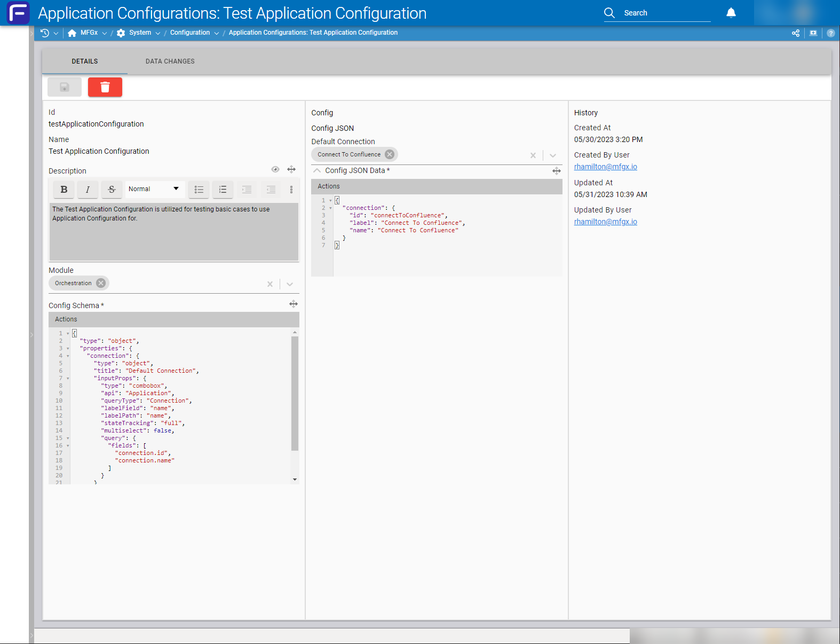
Task: Remove the Orchestration module chip
Action: [101, 283]
